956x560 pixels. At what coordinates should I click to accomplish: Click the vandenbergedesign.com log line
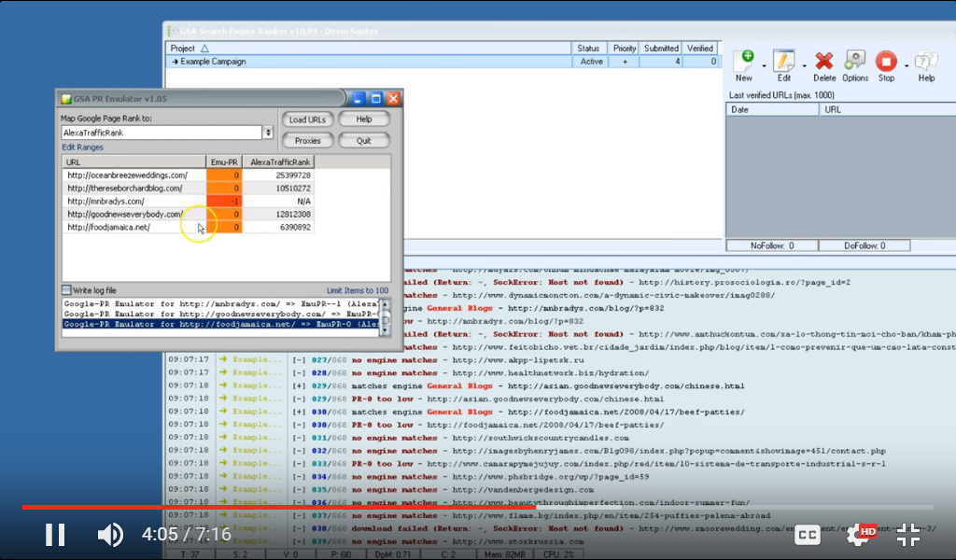(381, 489)
